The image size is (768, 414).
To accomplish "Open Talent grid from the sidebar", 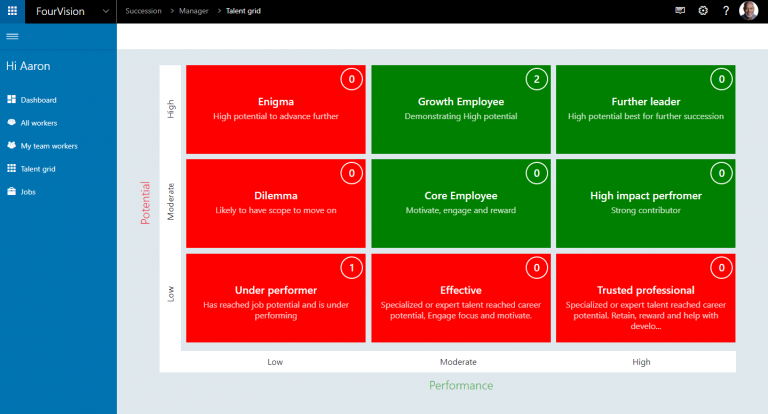I will coord(38,169).
